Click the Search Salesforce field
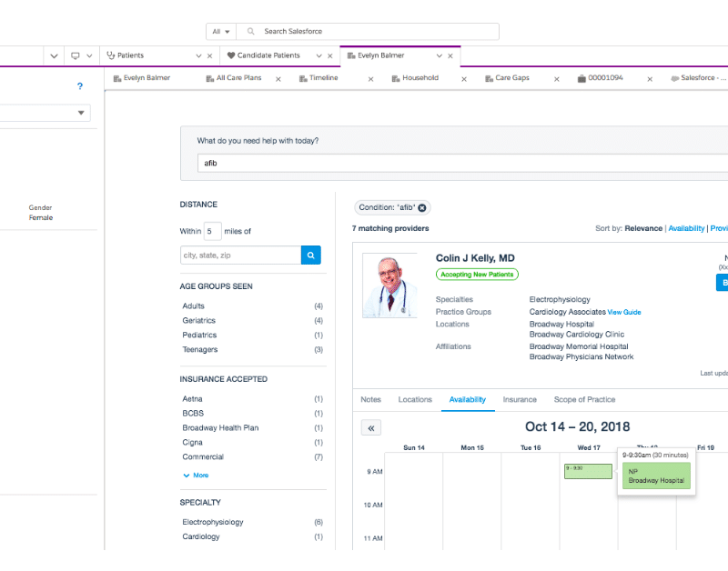Image resolution: width=728 pixels, height=571 pixels. pyautogui.click(x=373, y=32)
